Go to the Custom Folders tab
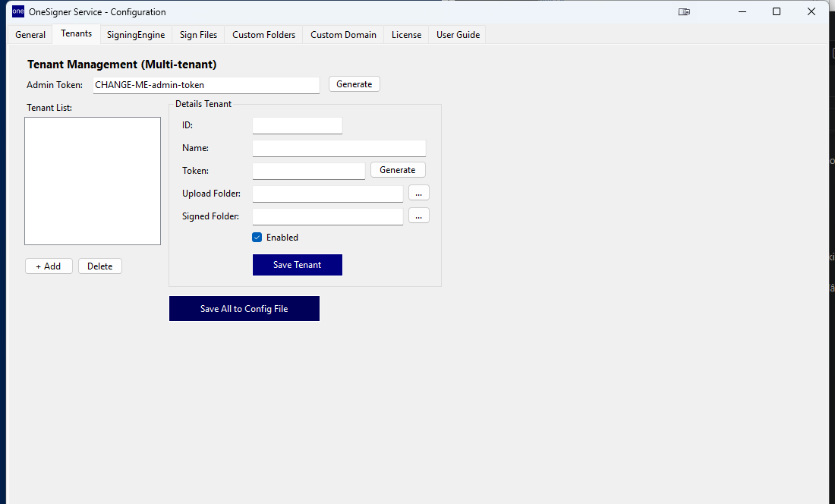The image size is (835, 504). (x=263, y=35)
